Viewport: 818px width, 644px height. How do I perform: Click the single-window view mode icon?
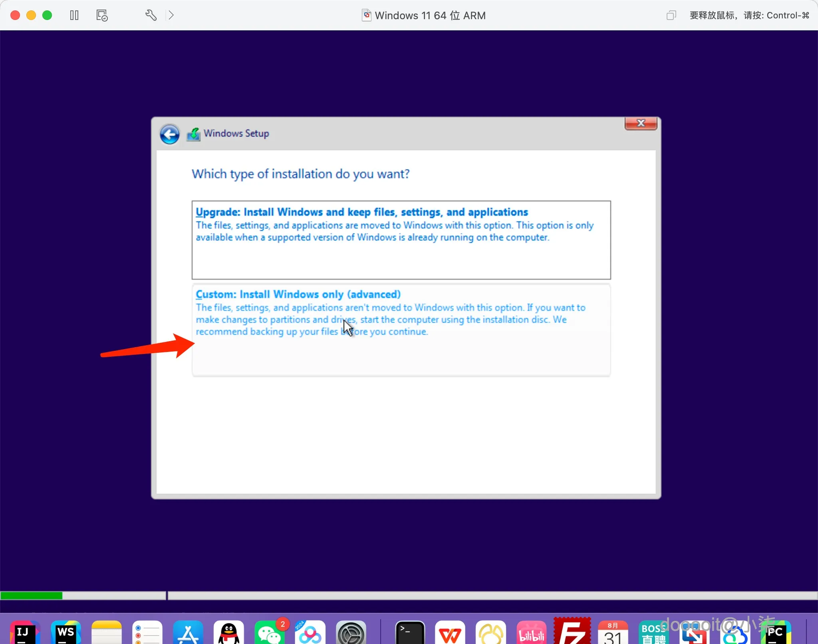[x=671, y=15]
